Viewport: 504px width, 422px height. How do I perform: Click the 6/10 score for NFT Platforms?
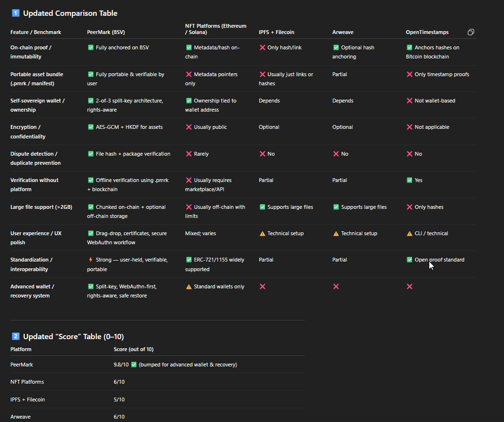click(119, 382)
